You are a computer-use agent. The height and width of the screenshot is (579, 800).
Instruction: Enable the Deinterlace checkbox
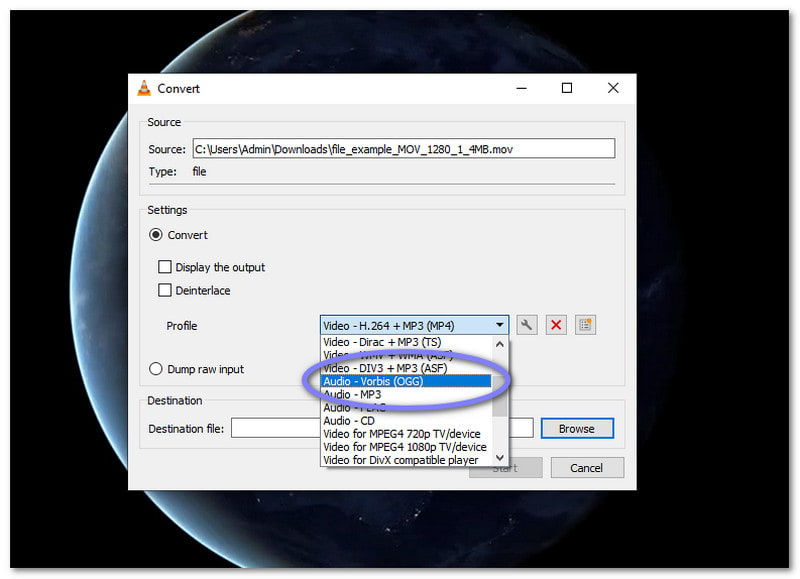click(x=166, y=290)
